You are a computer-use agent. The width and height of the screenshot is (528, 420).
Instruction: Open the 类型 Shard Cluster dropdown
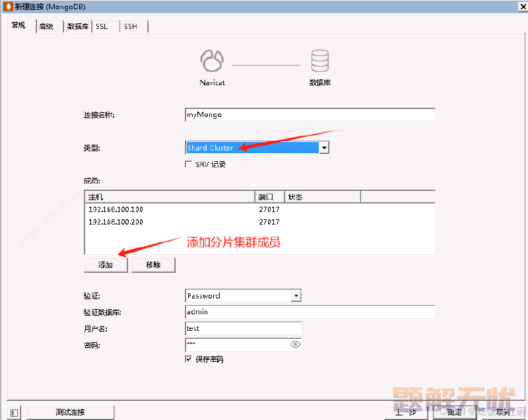tap(324, 147)
